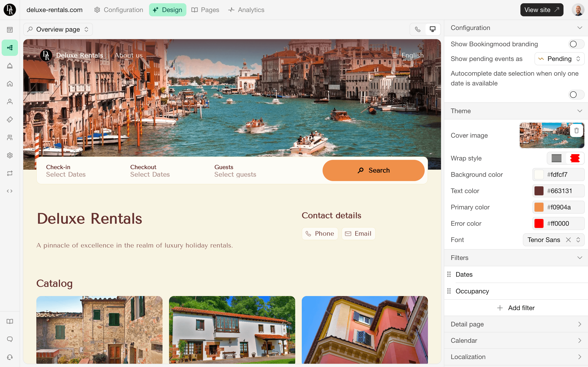
Task: Open the Overview page selector
Action: pos(58,29)
